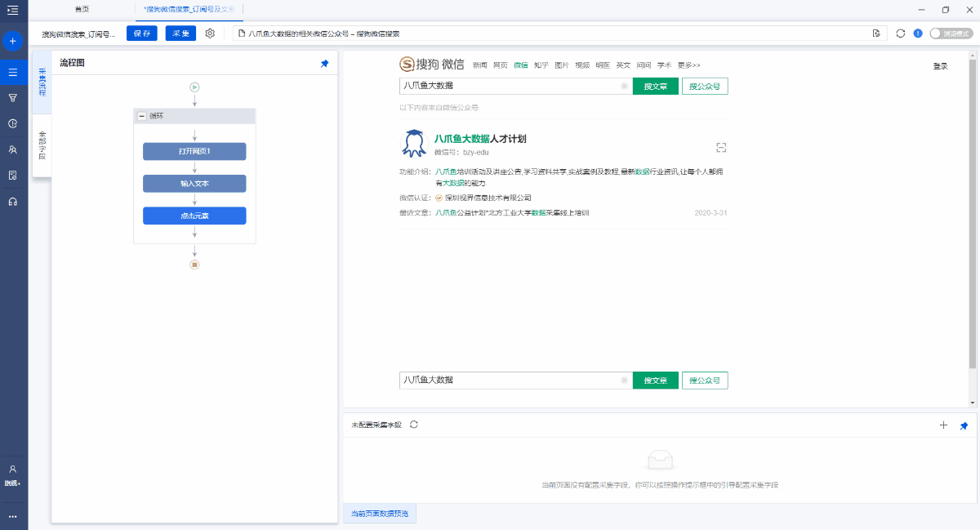Screen dimensions: 980x530
Task: Open the 新闻 navigation link
Action: pos(479,65)
